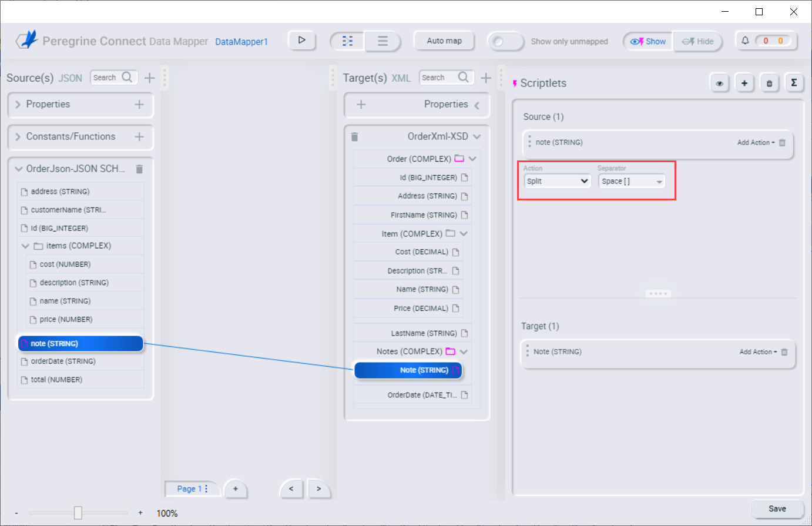Click the Source(s) search field
Image resolution: width=812 pixels, height=526 pixels.
tap(114, 78)
